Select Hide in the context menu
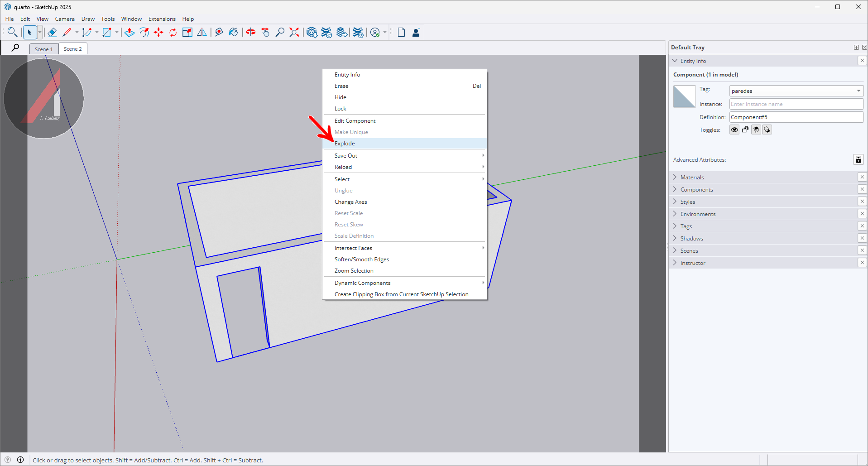Viewport: 868px width, 466px height. click(405, 97)
